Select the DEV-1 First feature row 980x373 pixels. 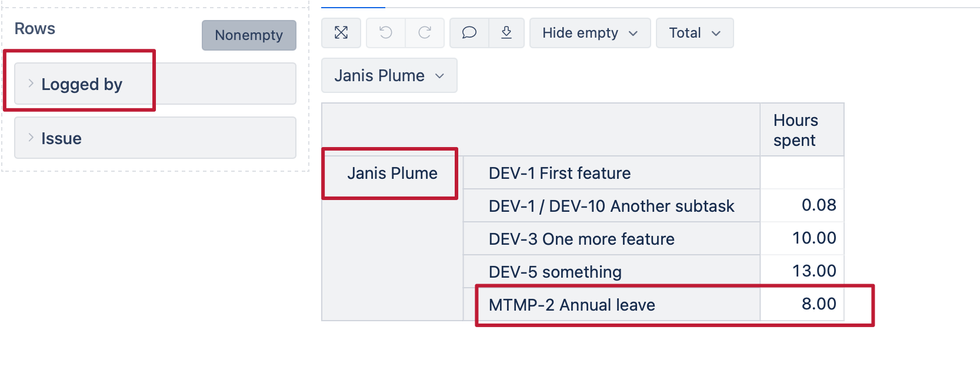[559, 174]
